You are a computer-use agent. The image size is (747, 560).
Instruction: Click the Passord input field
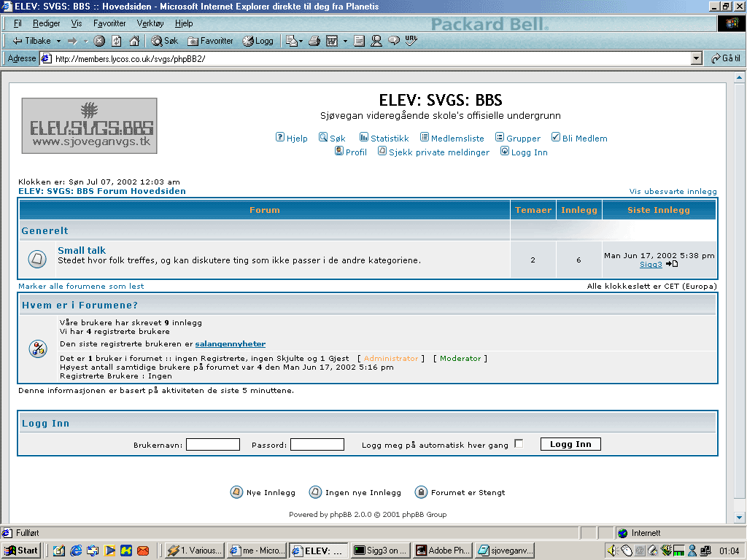coord(317,444)
